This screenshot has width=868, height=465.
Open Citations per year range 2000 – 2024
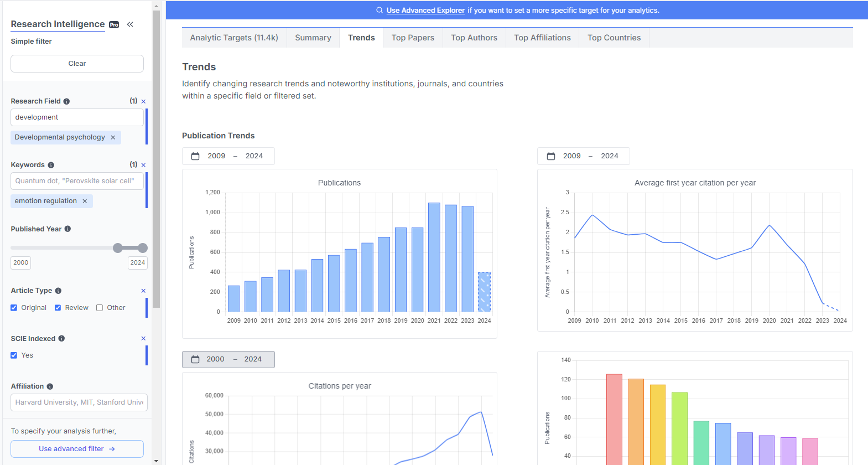point(228,359)
